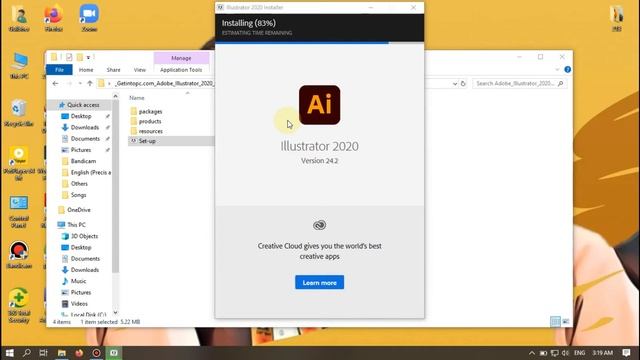
Task: Select the Songs folder in sidebar
Action: pos(78,195)
